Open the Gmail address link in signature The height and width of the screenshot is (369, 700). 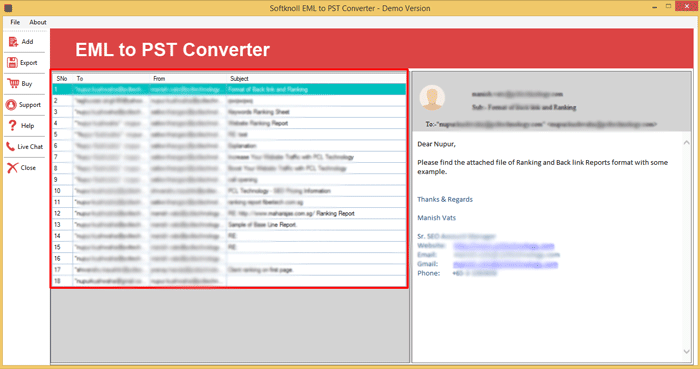pos(506,264)
